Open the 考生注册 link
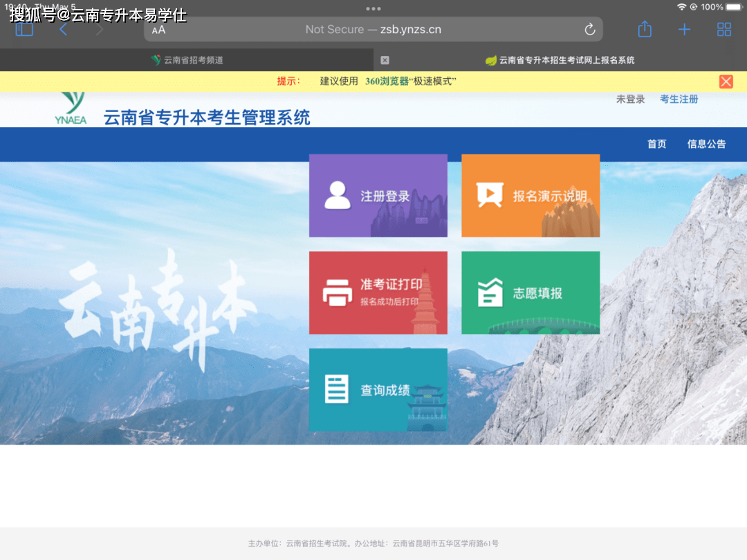This screenshot has width=747, height=560. [x=679, y=99]
